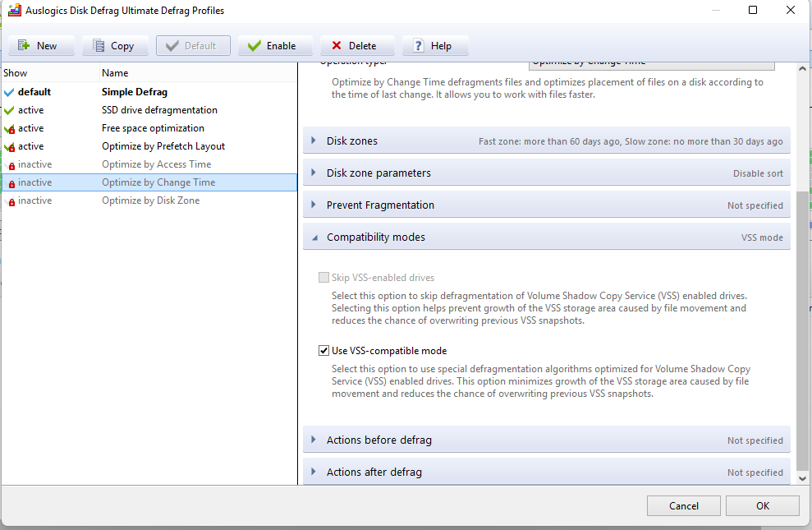Confirm with the OK button

pyautogui.click(x=762, y=505)
